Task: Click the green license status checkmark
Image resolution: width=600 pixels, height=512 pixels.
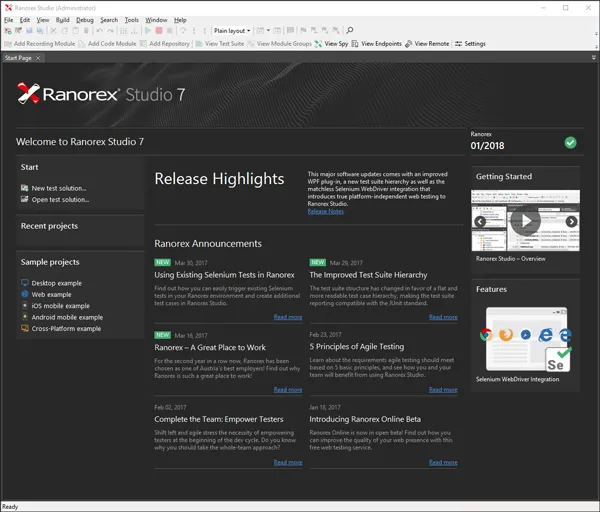Action: pyautogui.click(x=570, y=143)
